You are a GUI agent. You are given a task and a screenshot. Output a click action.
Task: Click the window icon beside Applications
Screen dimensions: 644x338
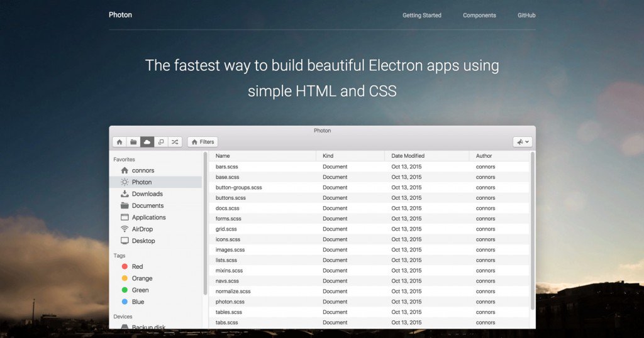coord(125,217)
